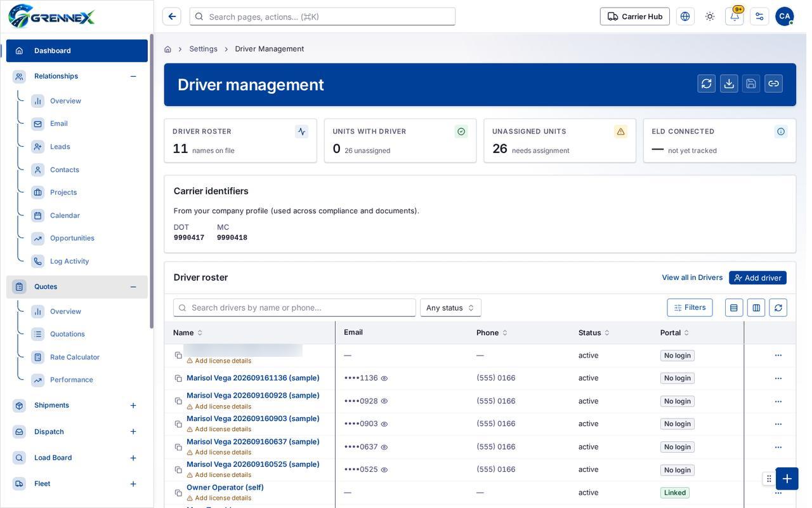Reveal email ending 1136 with eye icon

pos(384,378)
